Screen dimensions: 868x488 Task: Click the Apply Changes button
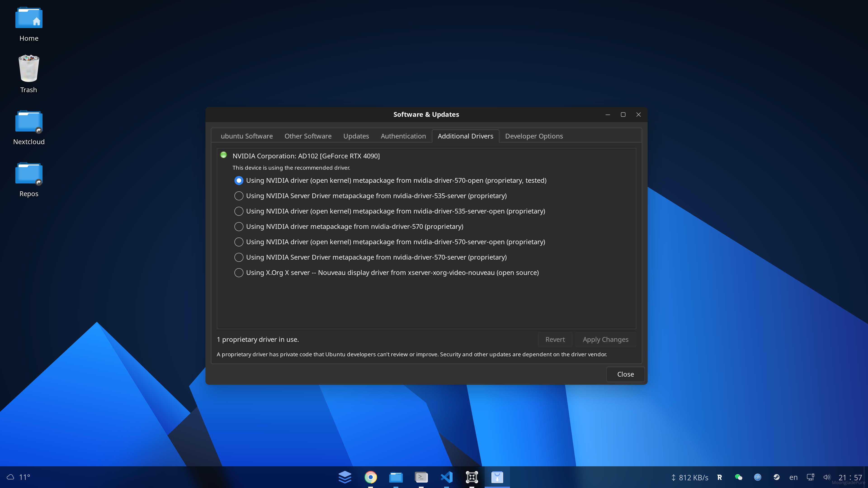coord(605,340)
